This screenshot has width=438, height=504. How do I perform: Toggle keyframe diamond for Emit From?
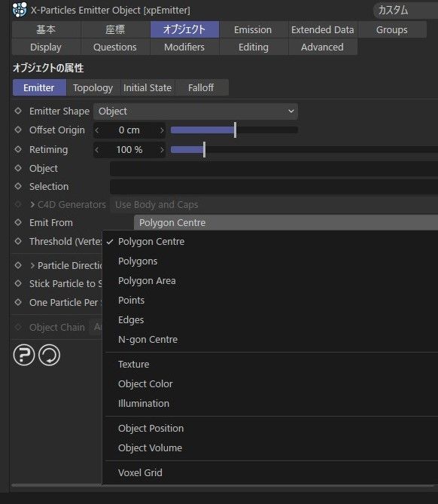[x=18, y=222]
